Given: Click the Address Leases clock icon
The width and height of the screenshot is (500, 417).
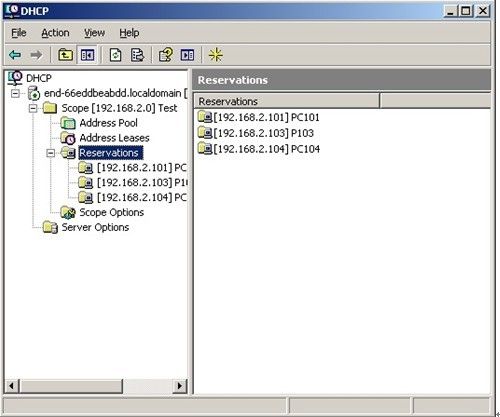Looking at the screenshot, I should (x=68, y=138).
